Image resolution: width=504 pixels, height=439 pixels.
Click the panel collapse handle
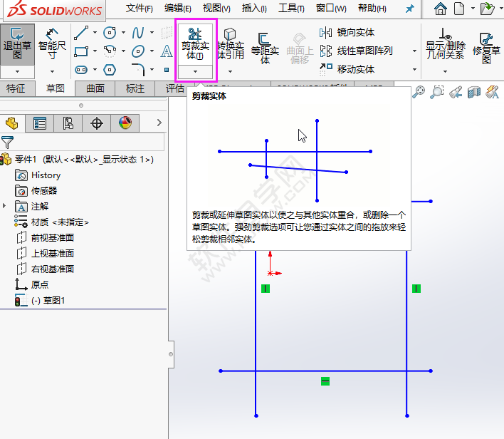click(x=171, y=354)
